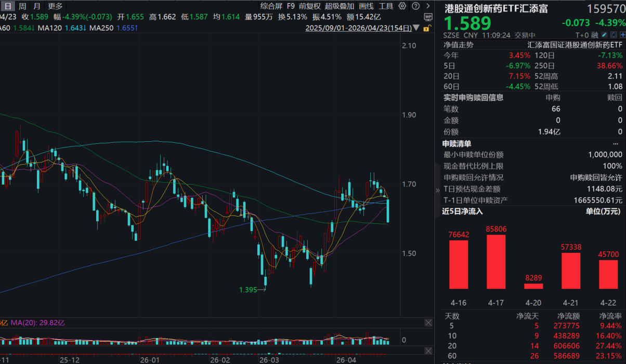Open the 更多 periods dropdown
This screenshot has height=364, width=626.
tap(55, 6)
